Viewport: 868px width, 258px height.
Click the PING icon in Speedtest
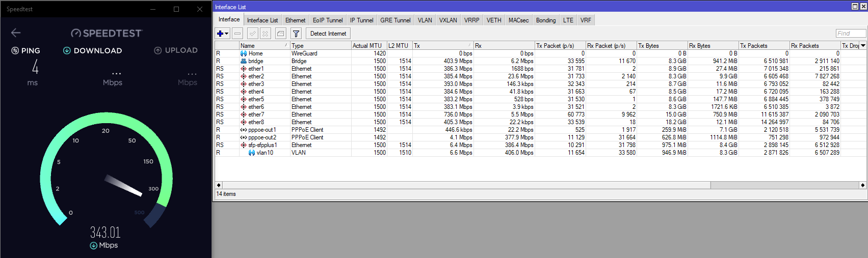(15, 50)
